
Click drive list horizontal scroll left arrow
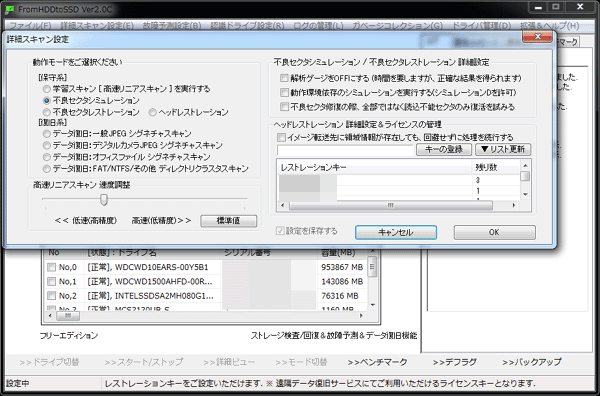tap(50, 316)
